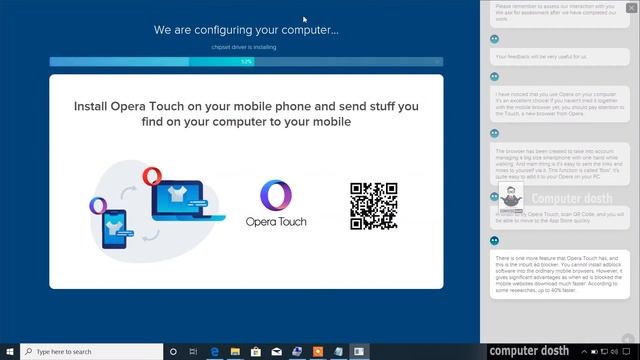
Task: Click the phone and laptop illustration
Action: [x=157, y=210]
